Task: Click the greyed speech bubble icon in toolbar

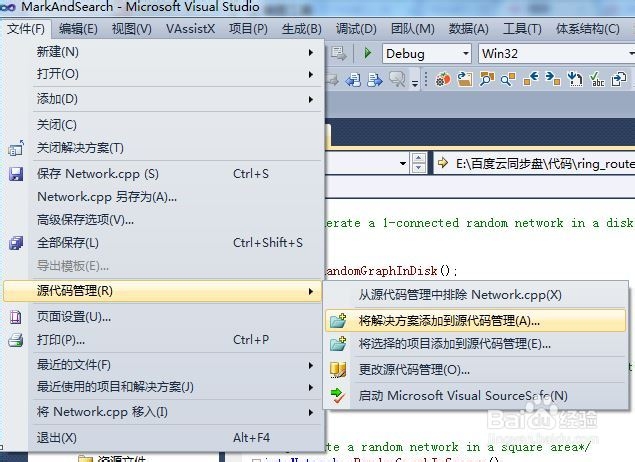Action: tap(397, 79)
